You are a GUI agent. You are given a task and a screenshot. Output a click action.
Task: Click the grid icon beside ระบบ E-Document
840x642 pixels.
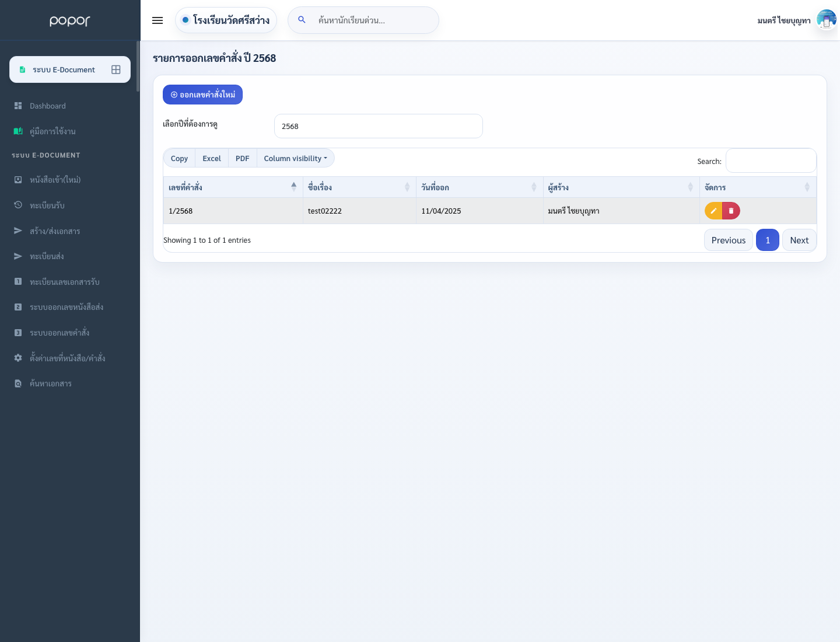click(116, 69)
